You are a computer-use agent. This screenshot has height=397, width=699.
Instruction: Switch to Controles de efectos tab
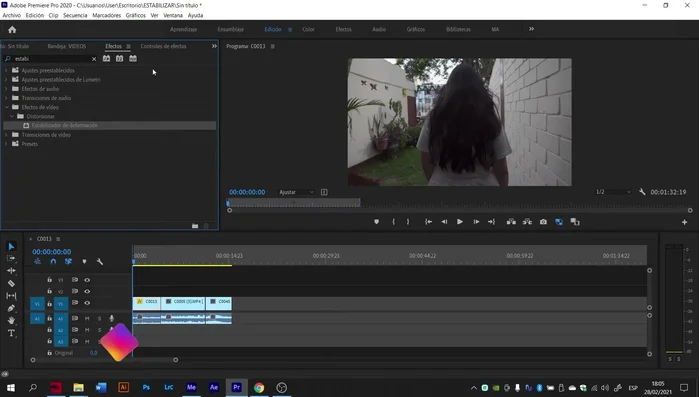coord(163,46)
